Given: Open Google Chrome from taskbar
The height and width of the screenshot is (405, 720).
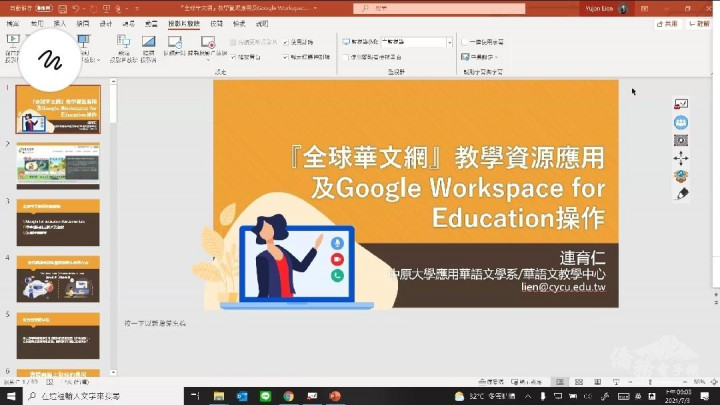Looking at the screenshot, I should [288, 396].
